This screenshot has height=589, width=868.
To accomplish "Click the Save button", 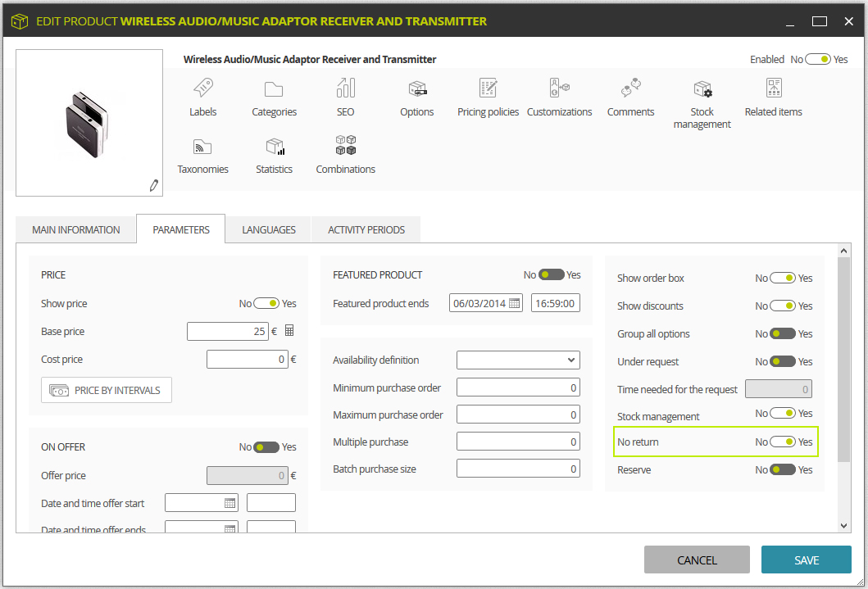I will pos(806,560).
